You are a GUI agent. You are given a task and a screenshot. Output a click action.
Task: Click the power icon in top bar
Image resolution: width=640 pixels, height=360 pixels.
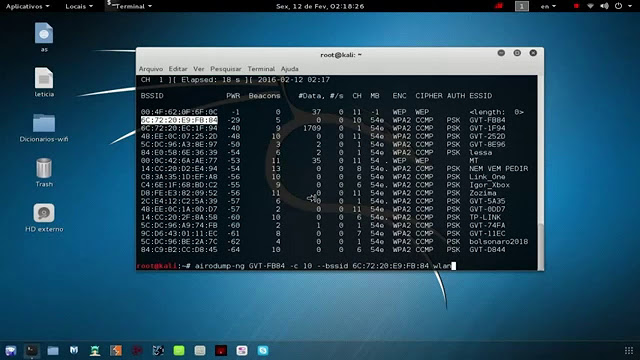coord(618,6)
